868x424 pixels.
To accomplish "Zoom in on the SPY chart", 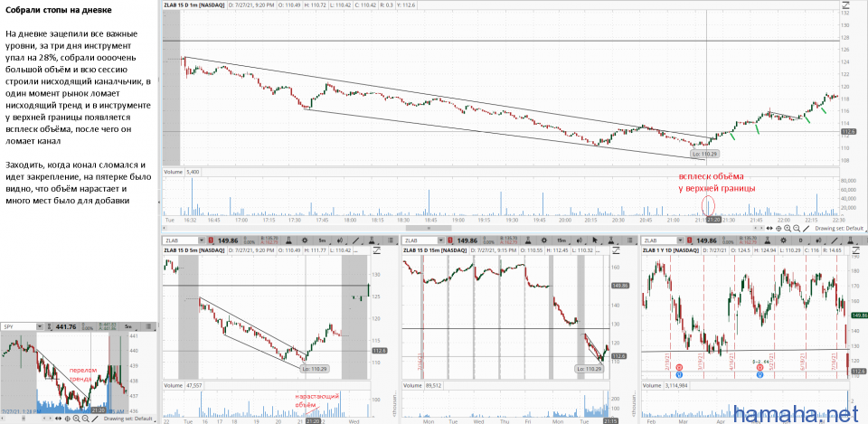I will 76,419.
